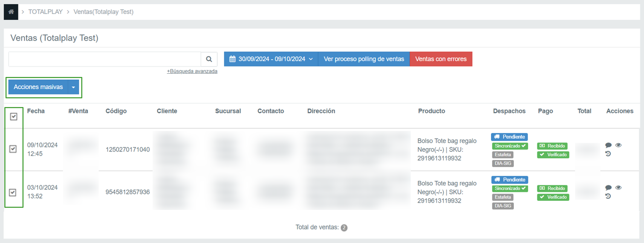Click the Total column header

[x=584, y=111]
